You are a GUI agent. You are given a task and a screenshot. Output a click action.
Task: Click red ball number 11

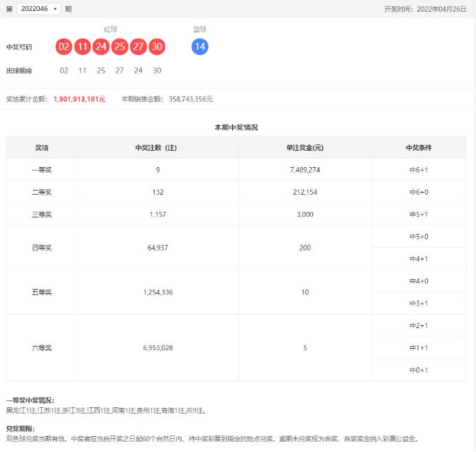coord(83,47)
